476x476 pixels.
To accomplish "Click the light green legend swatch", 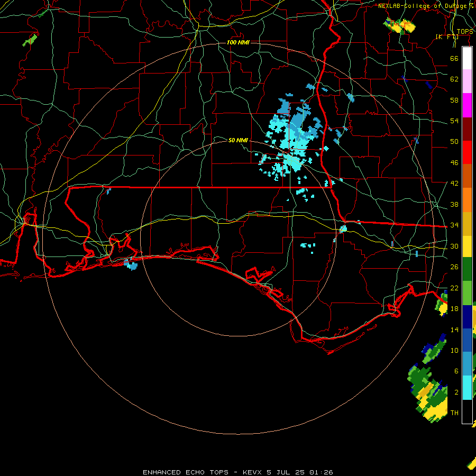I will pos(467,293).
